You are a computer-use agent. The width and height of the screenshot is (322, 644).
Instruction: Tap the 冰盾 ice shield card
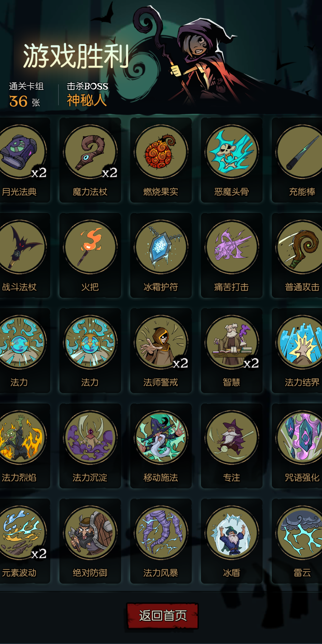232,541
